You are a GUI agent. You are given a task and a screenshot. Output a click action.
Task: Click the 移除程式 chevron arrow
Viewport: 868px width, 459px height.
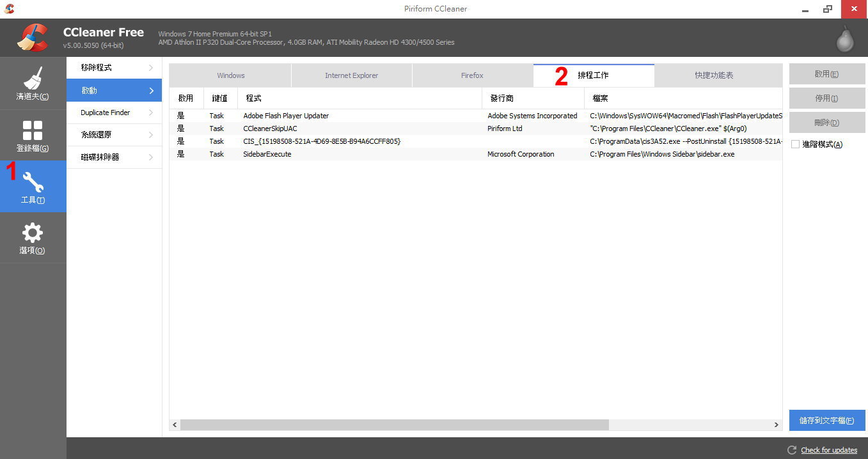151,68
